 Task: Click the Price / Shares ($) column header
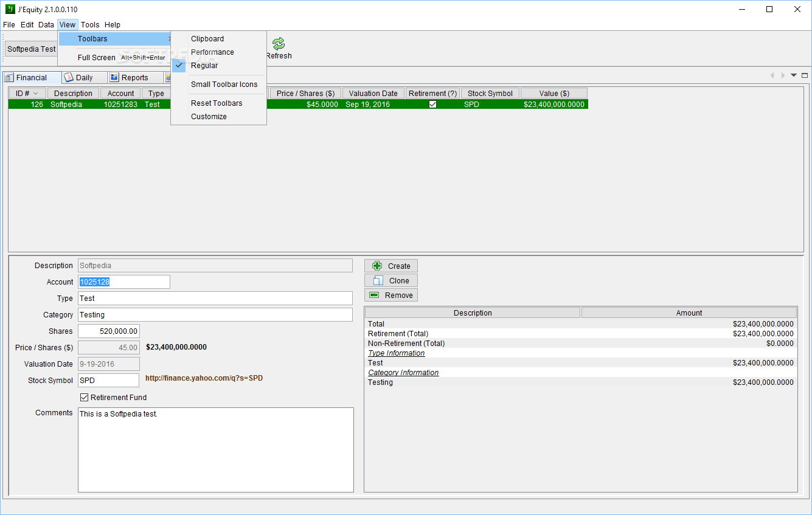click(305, 93)
